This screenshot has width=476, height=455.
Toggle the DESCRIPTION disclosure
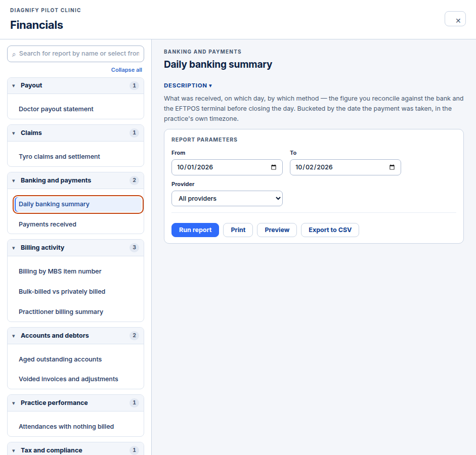tap(188, 85)
